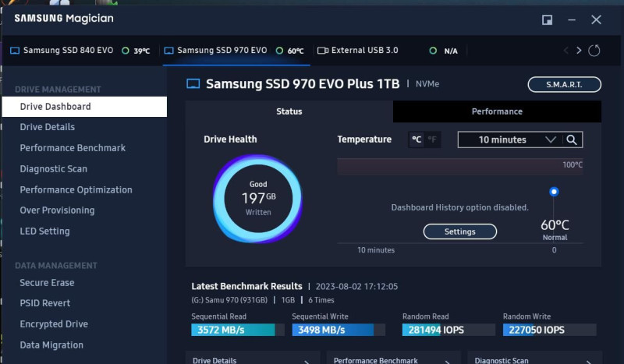Click drive icon beside 970 EVO Plus title
This screenshot has height=364, width=624.
tap(193, 84)
